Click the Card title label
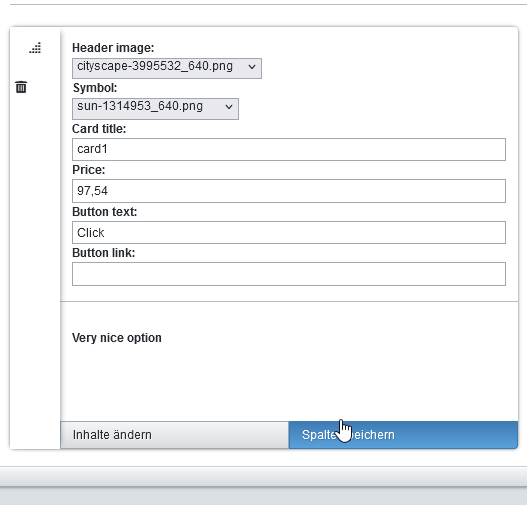 pyautogui.click(x=99, y=129)
